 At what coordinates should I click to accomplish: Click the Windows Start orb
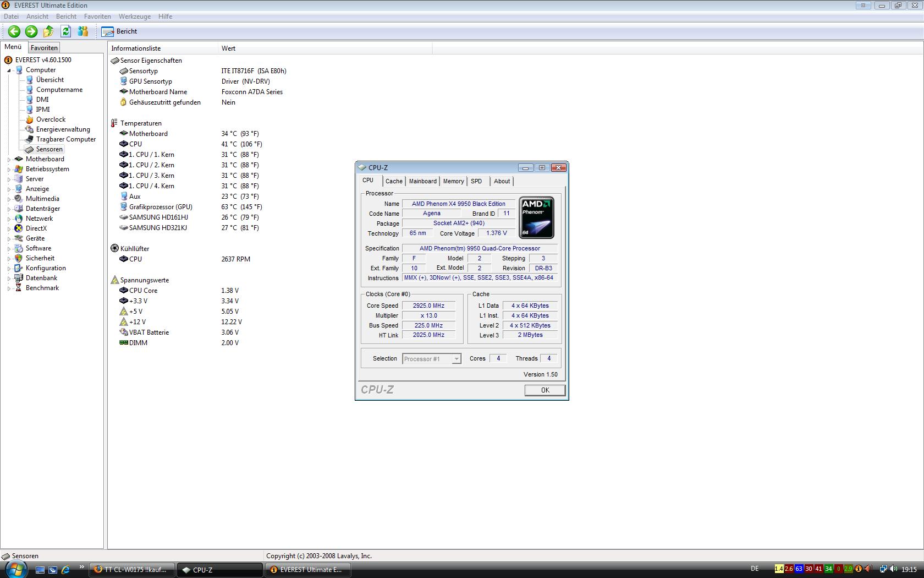coord(15,569)
